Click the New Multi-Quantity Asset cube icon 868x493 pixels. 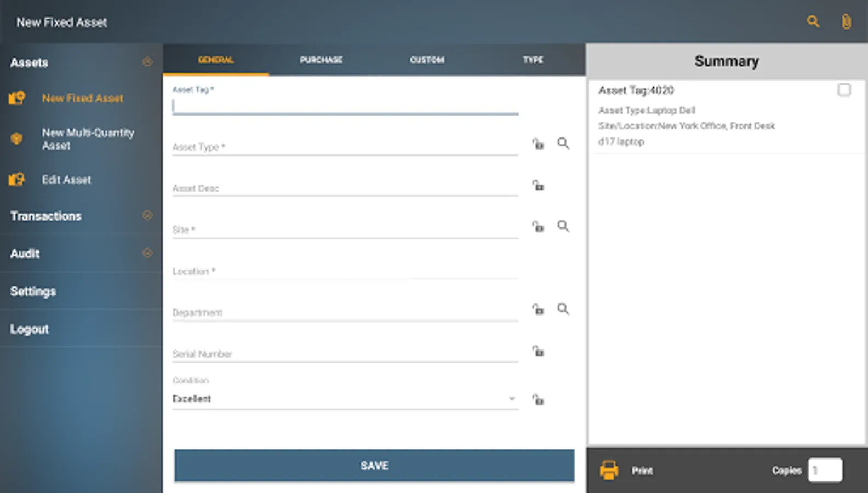point(17,139)
